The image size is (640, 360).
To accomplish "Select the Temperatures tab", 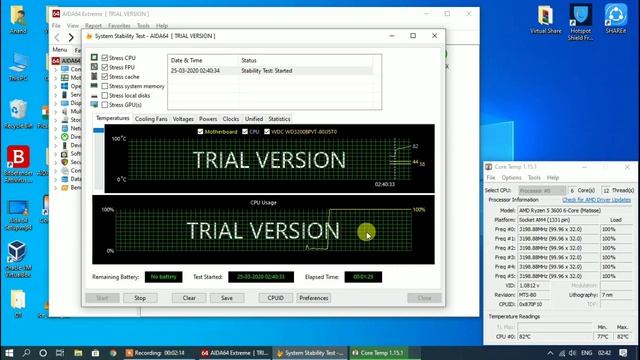I will [112, 118].
